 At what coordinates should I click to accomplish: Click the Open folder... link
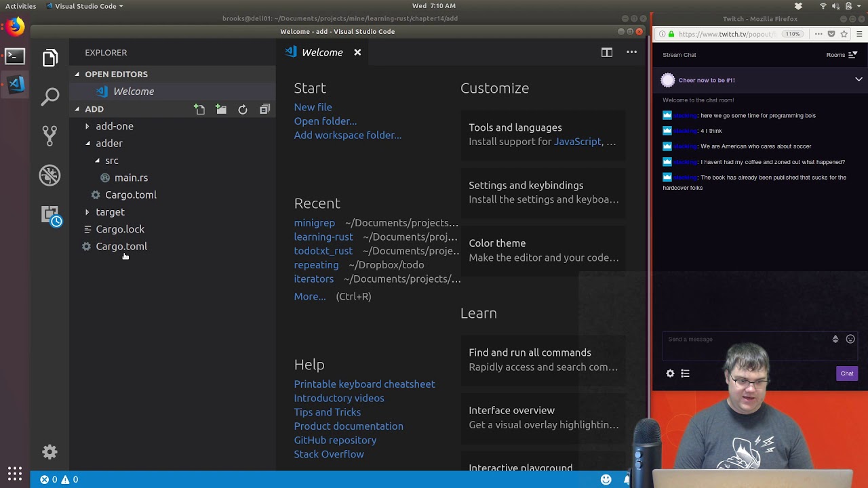325,121
